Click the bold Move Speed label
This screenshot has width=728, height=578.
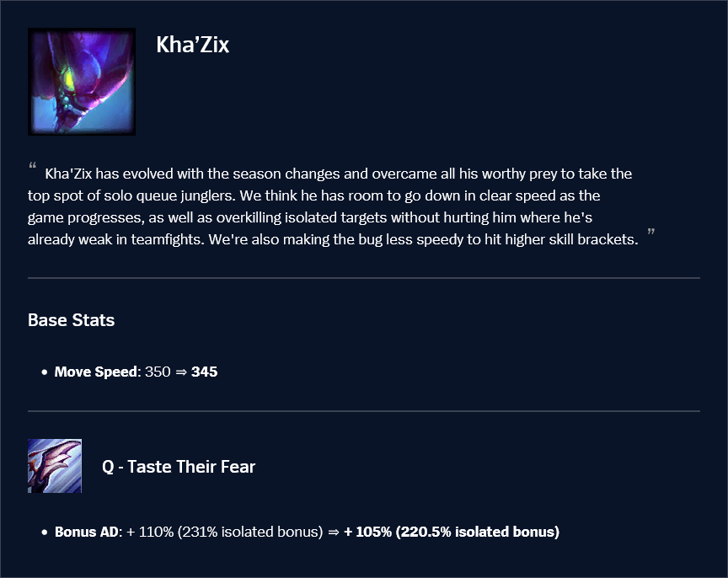pyautogui.click(x=94, y=372)
